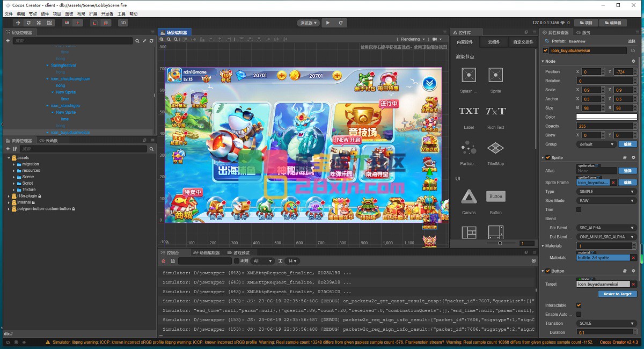Image resolution: width=644 pixels, height=349 pixels.
Task: Open the 浏览器 preview platform dropdown
Action: pyautogui.click(x=309, y=23)
